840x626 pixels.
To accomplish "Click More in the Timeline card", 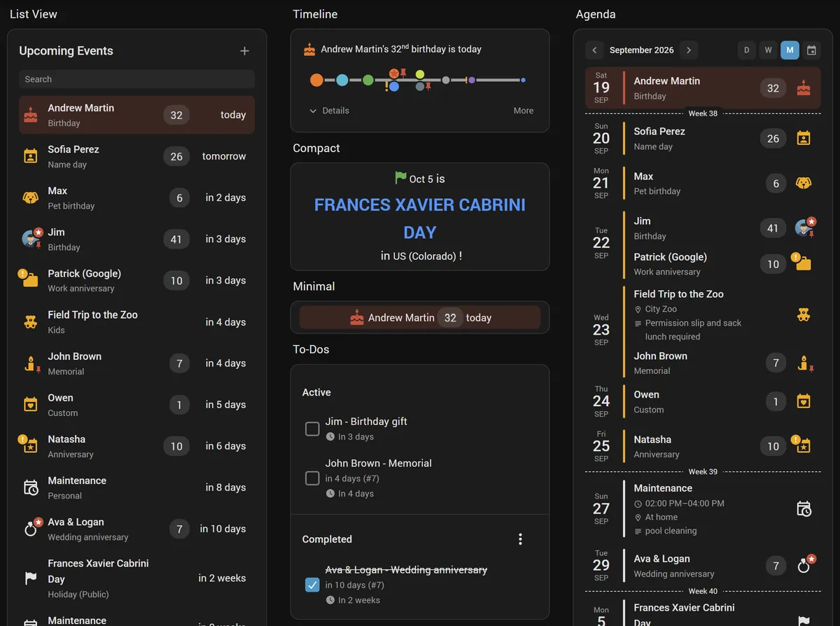I will [x=524, y=111].
